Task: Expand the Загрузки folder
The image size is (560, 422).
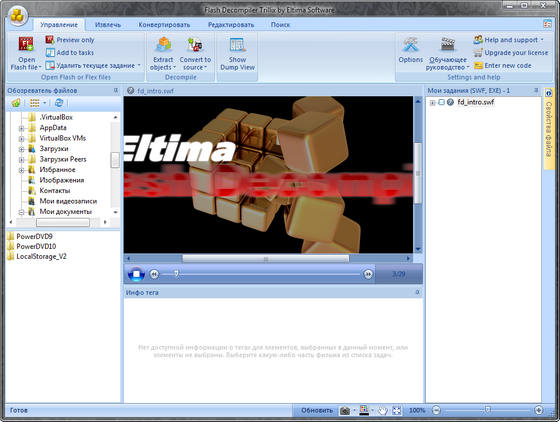Action: [x=21, y=149]
